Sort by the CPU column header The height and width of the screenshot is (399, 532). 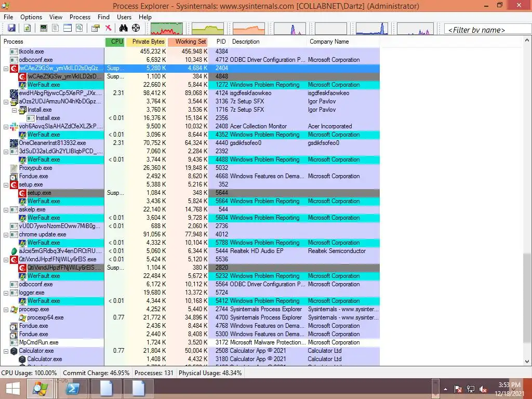tap(115, 42)
